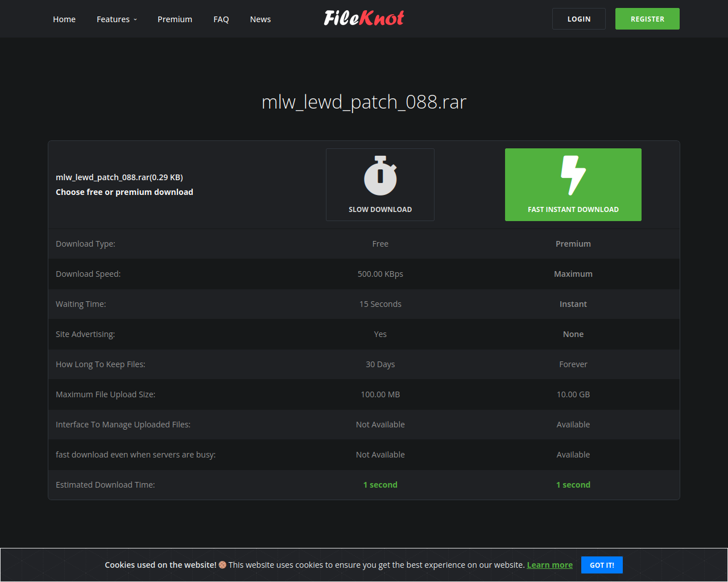The width and height of the screenshot is (728, 582).
Task: Click 'Available' in fast download busy row
Action: point(573,455)
